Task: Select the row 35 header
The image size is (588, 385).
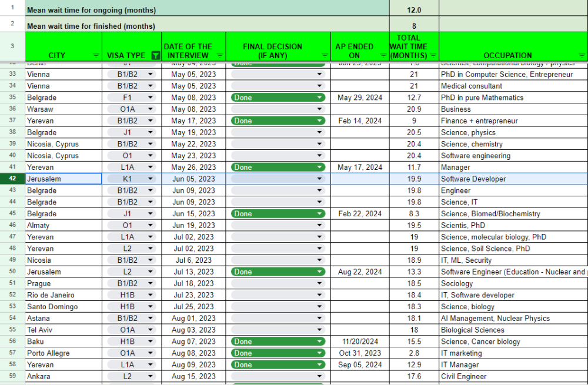Action: click(x=12, y=98)
